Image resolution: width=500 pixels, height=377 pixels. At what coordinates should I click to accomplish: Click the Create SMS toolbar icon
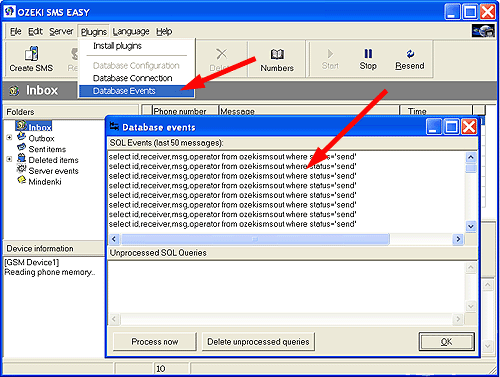(x=31, y=54)
